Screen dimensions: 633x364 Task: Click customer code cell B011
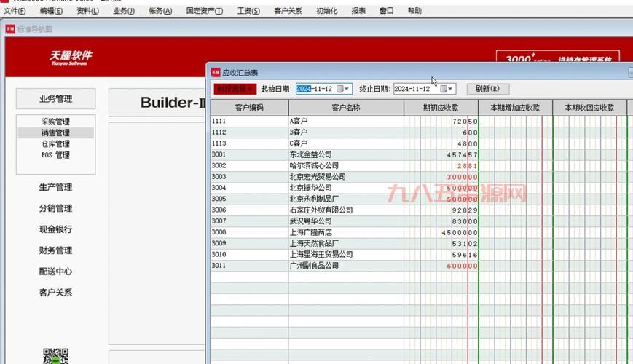(x=250, y=266)
